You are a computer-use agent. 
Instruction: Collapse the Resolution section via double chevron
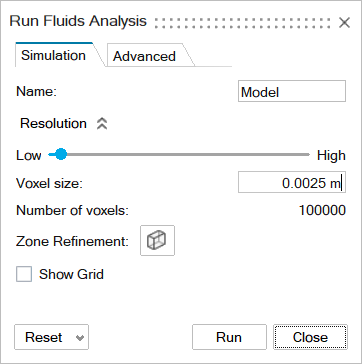point(102,124)
